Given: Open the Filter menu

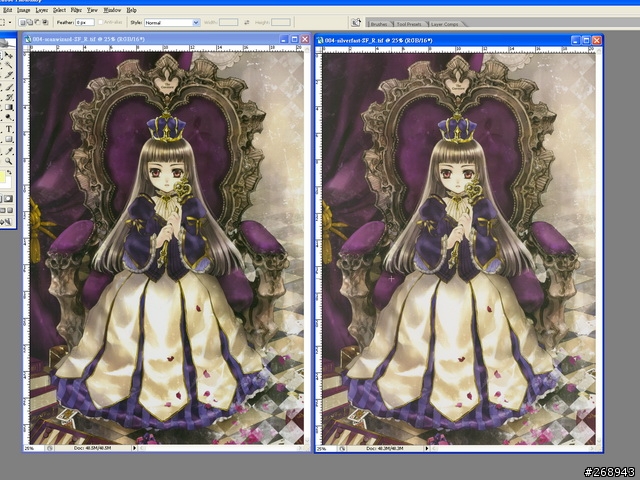Looking at the screenshot, I should pos(76,10).
